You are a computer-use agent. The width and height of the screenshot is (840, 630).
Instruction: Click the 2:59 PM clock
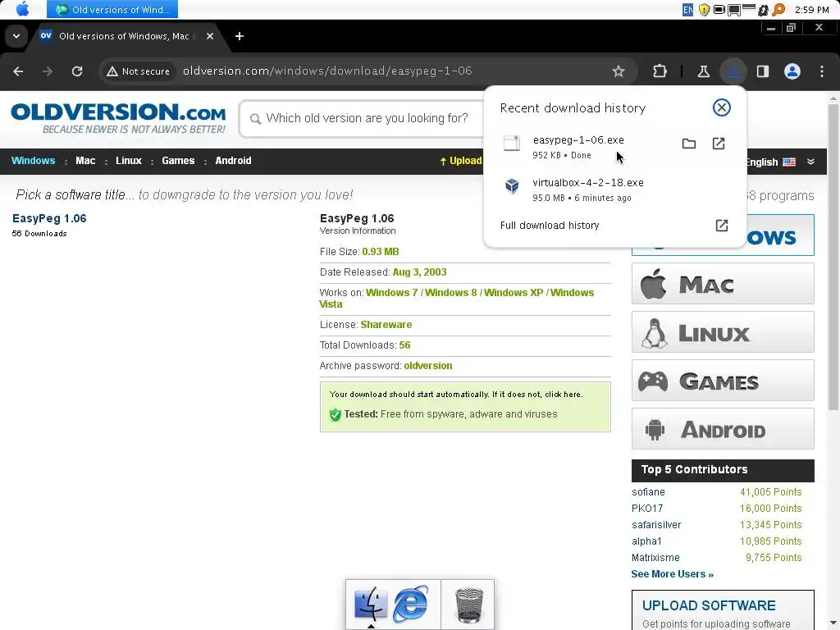tap(812, 10)
